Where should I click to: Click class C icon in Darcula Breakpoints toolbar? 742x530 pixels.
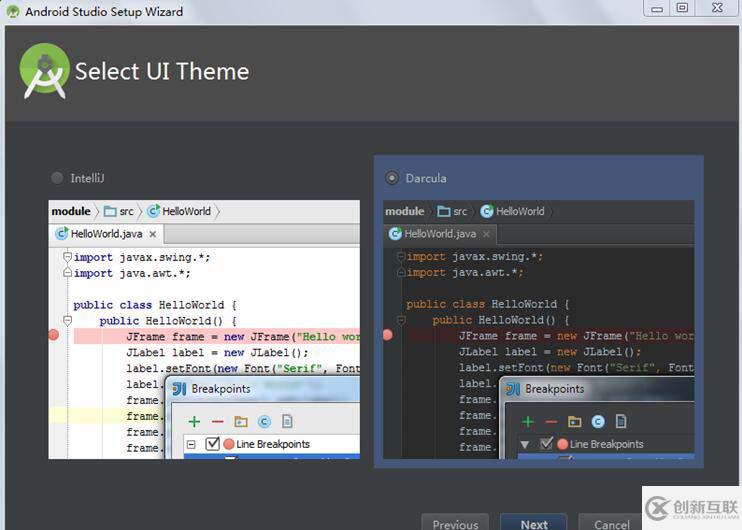coord(598,422)
